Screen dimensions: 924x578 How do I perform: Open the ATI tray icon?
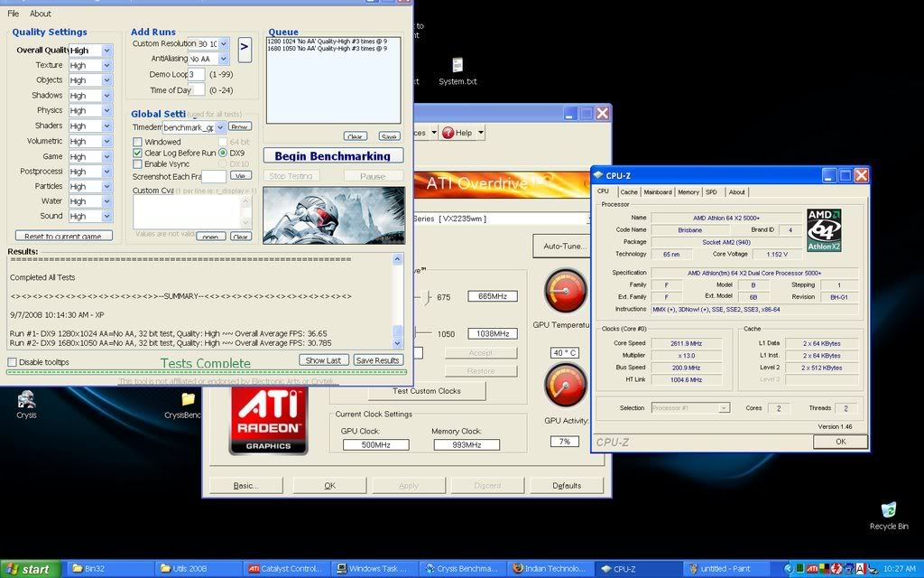click(811, 569)
